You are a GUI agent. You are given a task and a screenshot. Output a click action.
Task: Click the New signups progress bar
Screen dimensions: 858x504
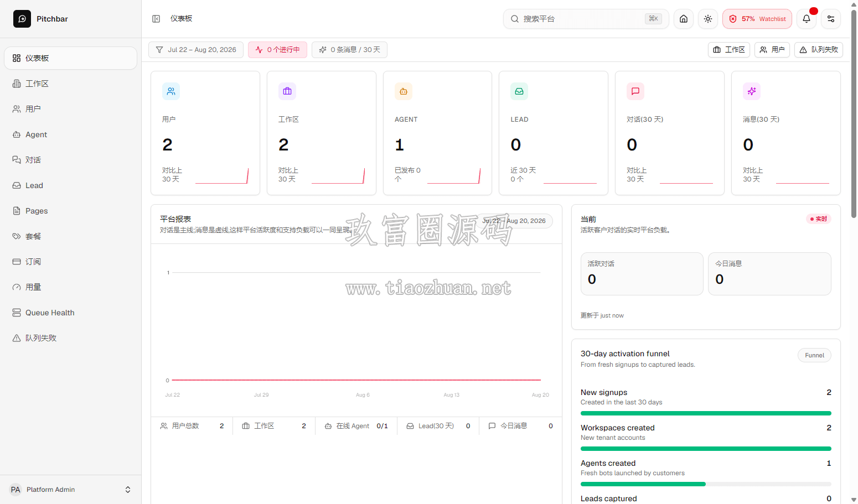[706, 413]
